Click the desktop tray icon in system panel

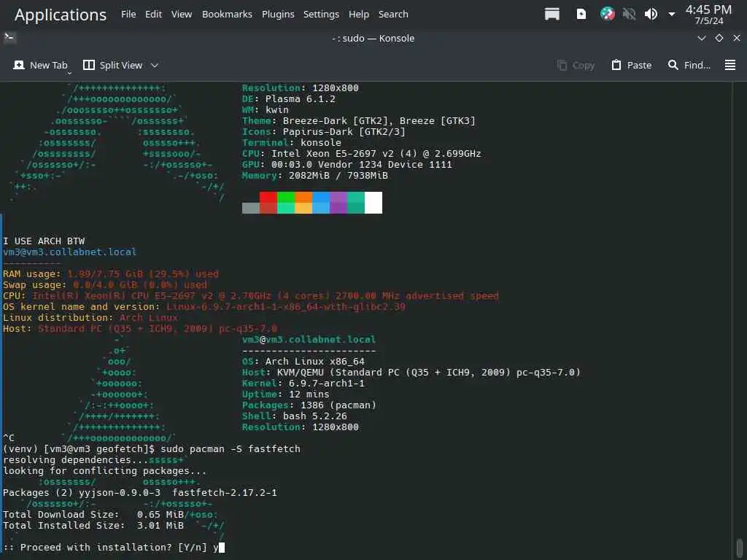coord(551,15)
